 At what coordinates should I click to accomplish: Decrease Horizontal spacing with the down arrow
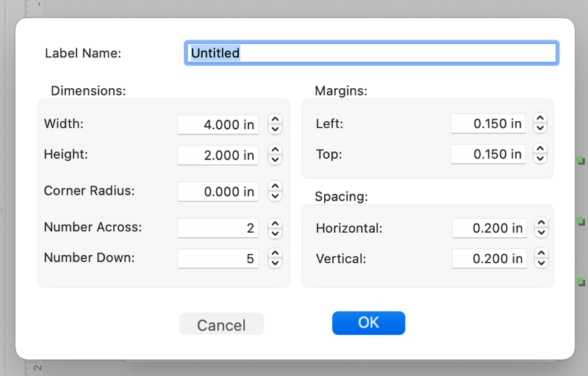(x=541, y=233)
